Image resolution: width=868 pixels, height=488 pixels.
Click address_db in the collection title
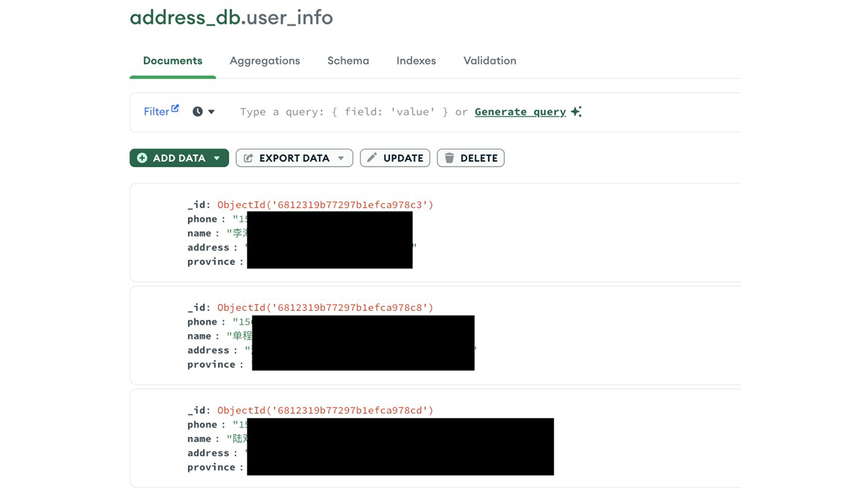click(184, 17)
